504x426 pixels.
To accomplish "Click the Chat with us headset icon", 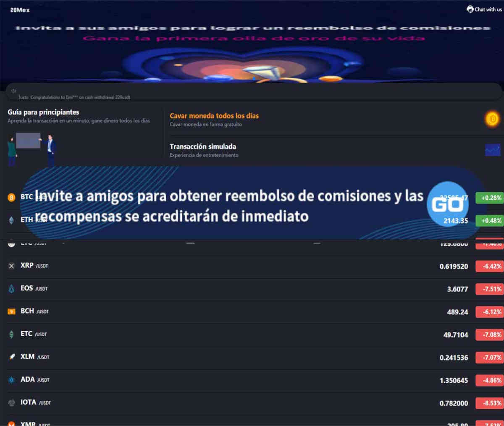I will pyautogui.click(x=470, y=9).
